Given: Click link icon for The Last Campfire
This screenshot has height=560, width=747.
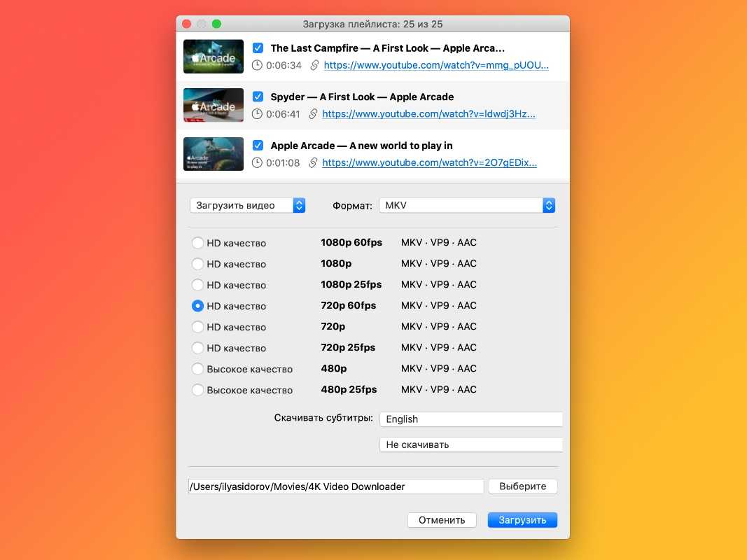Looking at the screenshot, I should coord(315,65).
